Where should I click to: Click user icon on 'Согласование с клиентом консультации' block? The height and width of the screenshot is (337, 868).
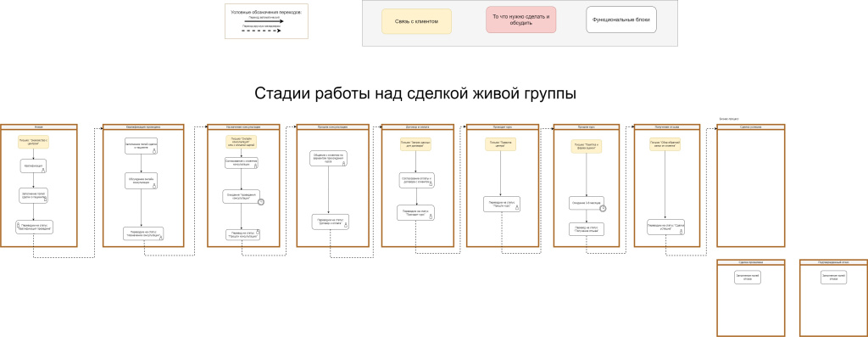[x=255, y=166]
